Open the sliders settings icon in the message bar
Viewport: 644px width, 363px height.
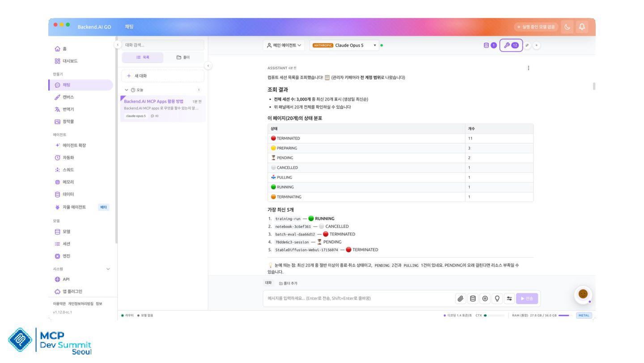pos(509,299)
